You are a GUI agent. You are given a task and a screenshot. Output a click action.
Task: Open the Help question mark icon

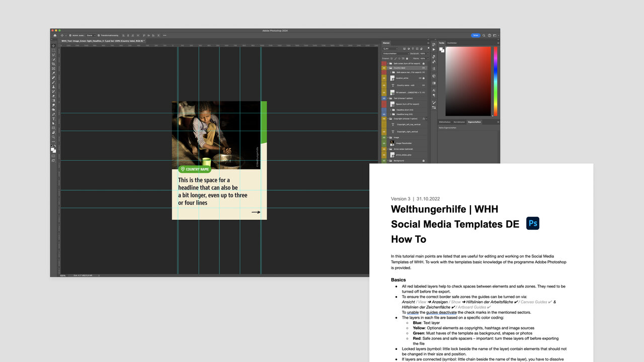tap(490, 35)
